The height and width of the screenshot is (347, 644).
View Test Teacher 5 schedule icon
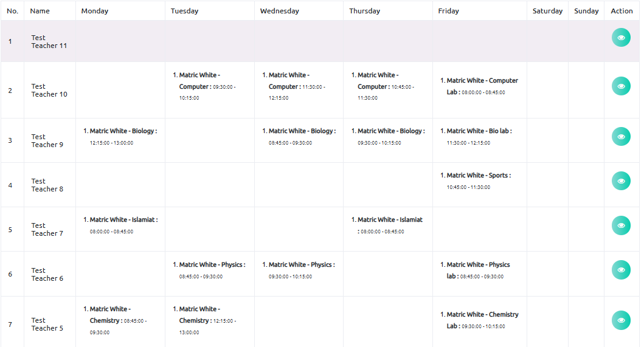[621, 320]
